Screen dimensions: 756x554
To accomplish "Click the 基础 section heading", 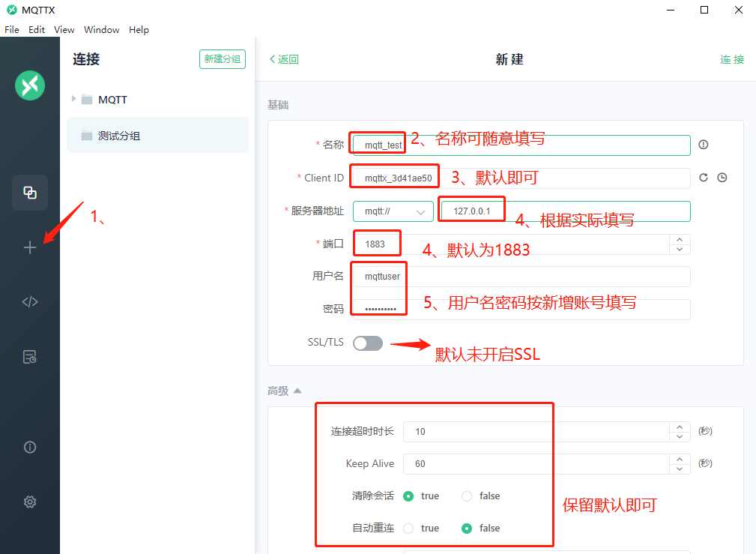I will (278, 105).
